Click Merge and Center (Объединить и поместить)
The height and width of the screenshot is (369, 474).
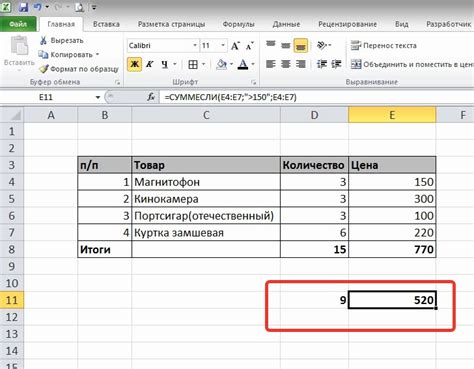pos(412,64)
